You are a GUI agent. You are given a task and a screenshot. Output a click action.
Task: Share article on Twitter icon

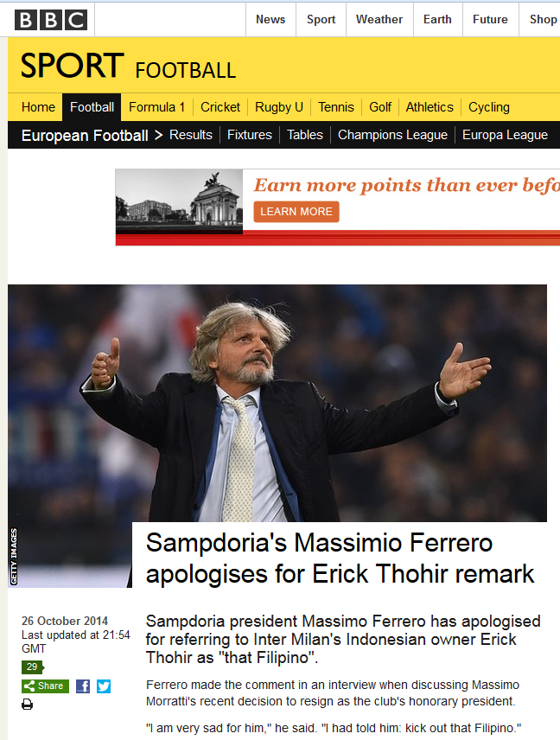[104, 686]
